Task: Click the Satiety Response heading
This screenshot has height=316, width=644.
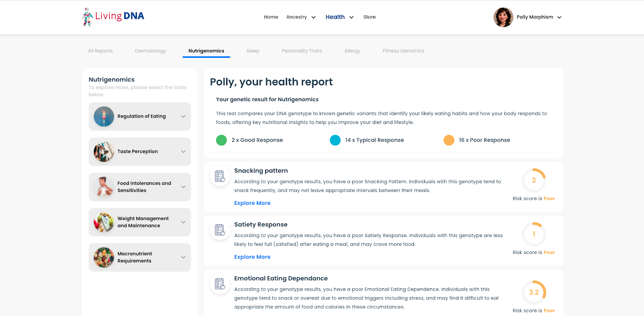Action: point(261,225)
